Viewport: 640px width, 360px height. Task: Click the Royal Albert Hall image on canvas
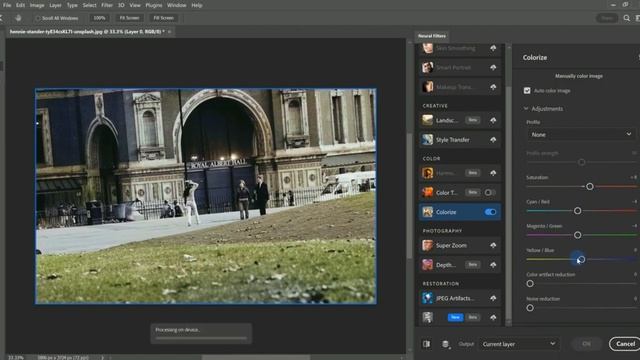click(x=206, y=196)
